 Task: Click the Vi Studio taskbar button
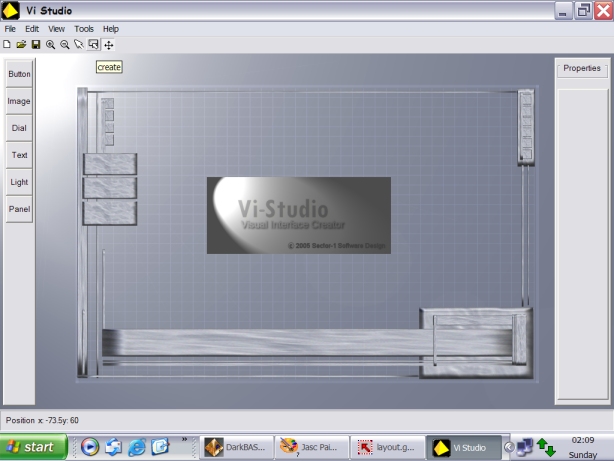coord(464,447)
